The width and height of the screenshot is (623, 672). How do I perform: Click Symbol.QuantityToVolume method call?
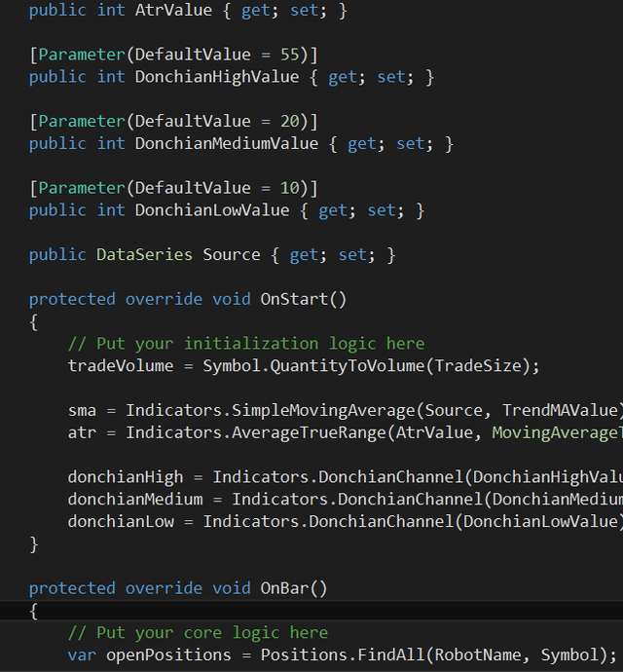313,366
